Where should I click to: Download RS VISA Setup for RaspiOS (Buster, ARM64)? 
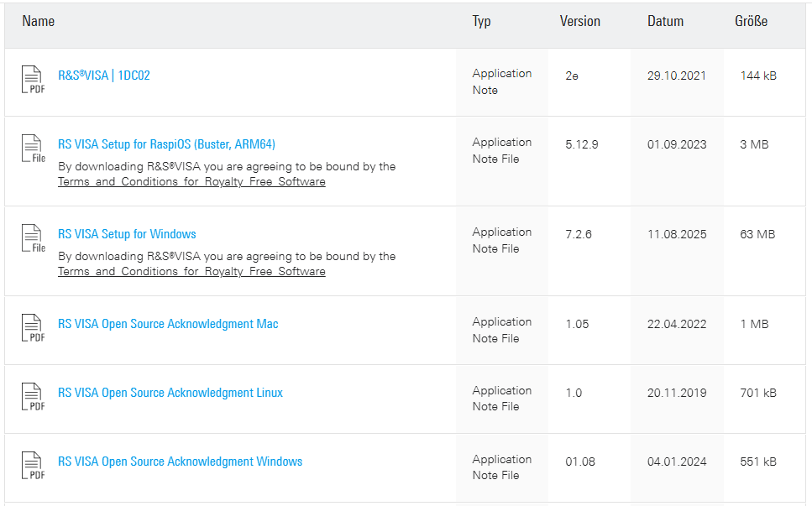tap(166, 144)
